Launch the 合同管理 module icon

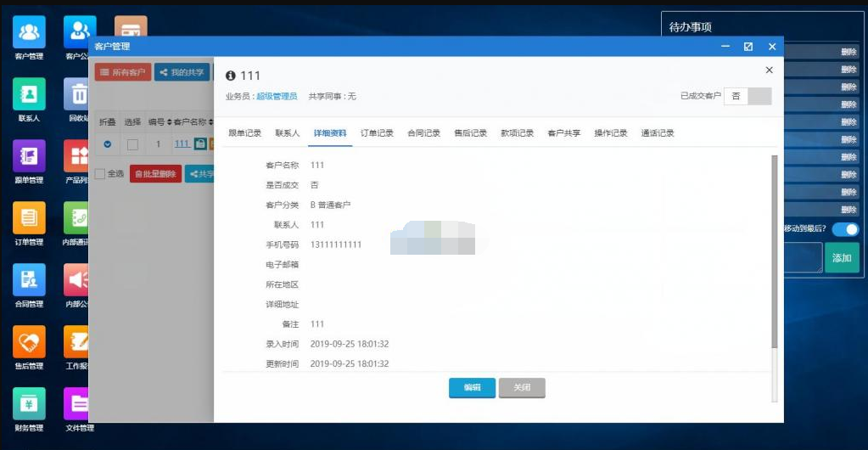click(29, 280)
